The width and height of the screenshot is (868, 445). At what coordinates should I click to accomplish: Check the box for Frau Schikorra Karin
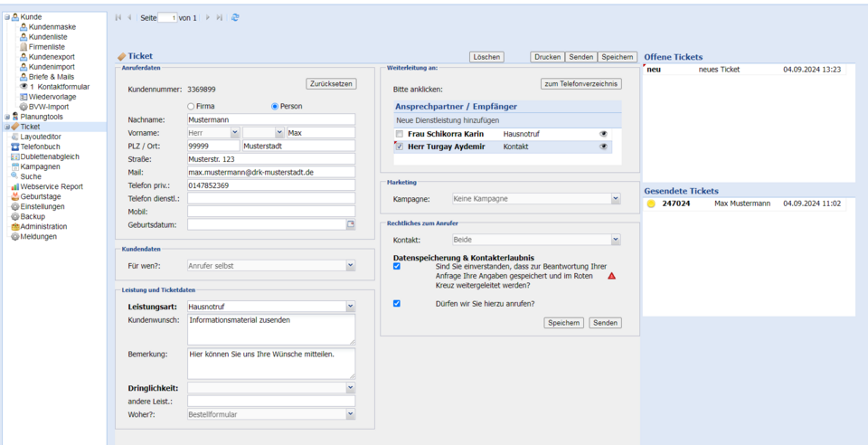tap(399, 134)
